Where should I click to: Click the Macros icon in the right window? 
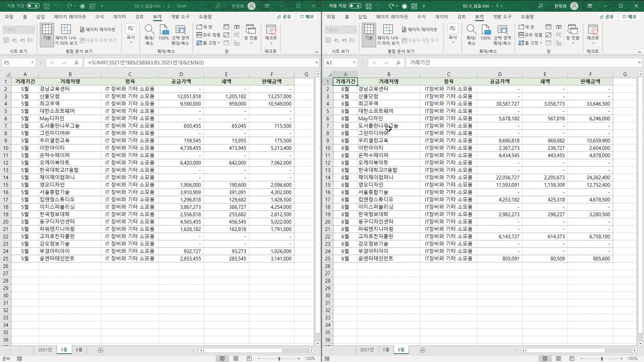(x=593, y=30)
